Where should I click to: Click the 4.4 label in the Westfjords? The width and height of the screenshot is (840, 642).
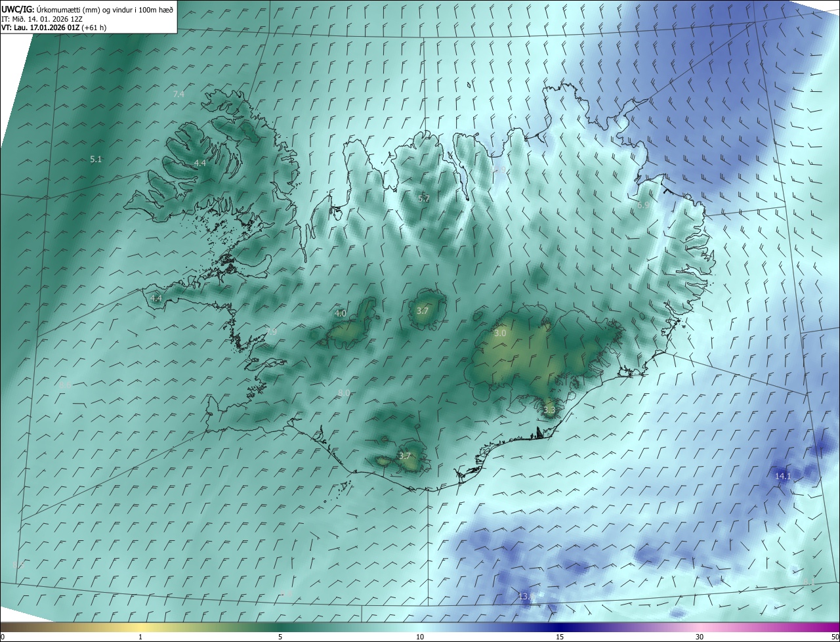pyautogui.click(x=199, y=163)
